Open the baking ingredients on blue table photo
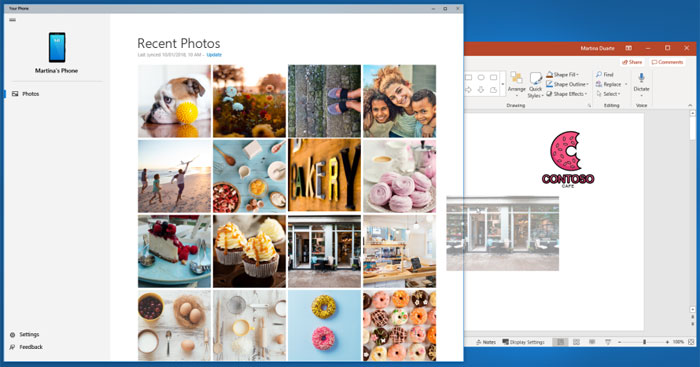The image size is (700, 367). (250, 176)
